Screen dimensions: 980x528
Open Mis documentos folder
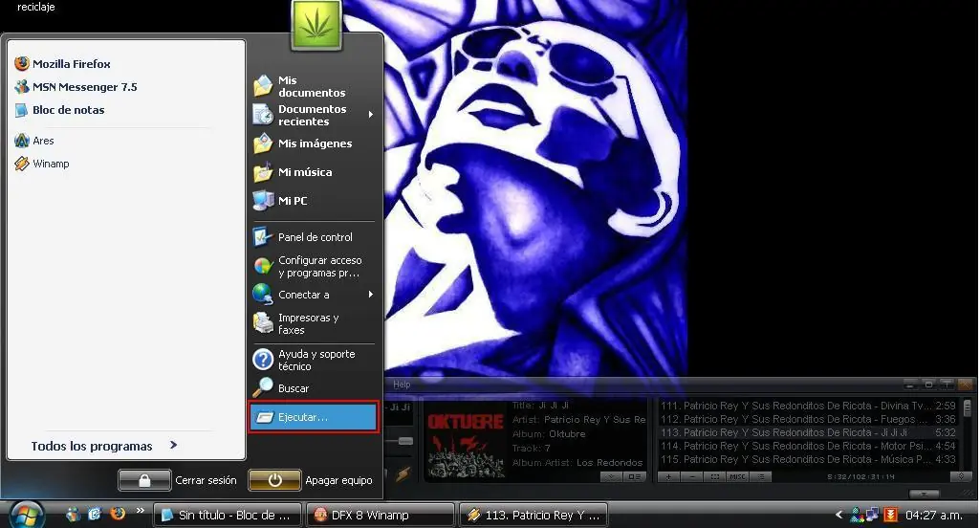click(x=300, y=86)
